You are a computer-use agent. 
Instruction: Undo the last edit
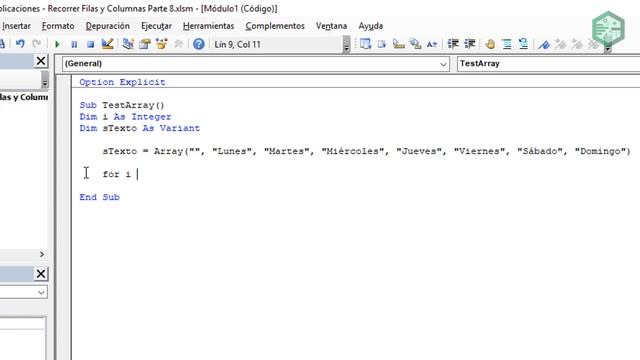coord(20,44)
